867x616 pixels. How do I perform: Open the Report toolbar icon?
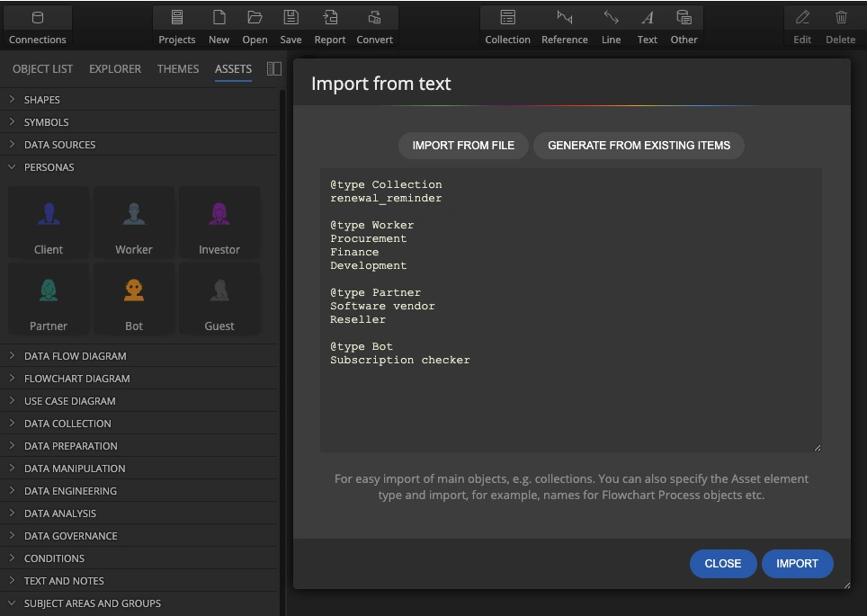click(330, 18)
